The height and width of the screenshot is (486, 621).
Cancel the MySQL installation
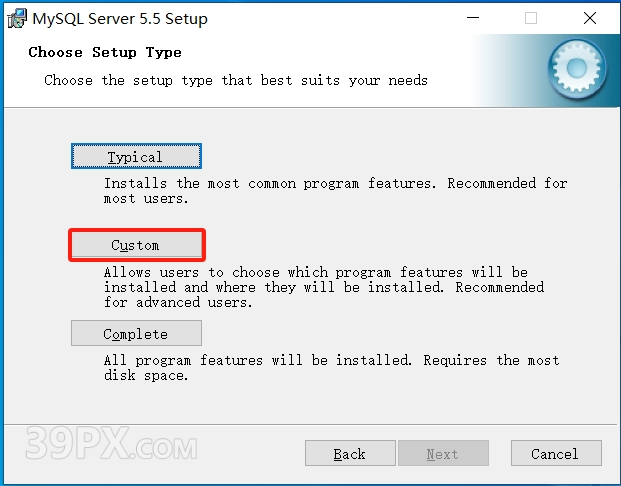554,454
